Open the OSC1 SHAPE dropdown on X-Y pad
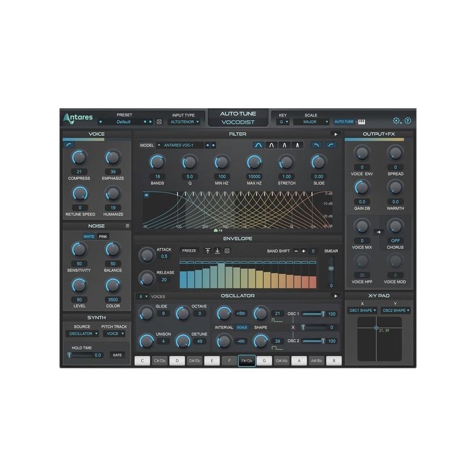 [x=363, y=309]
